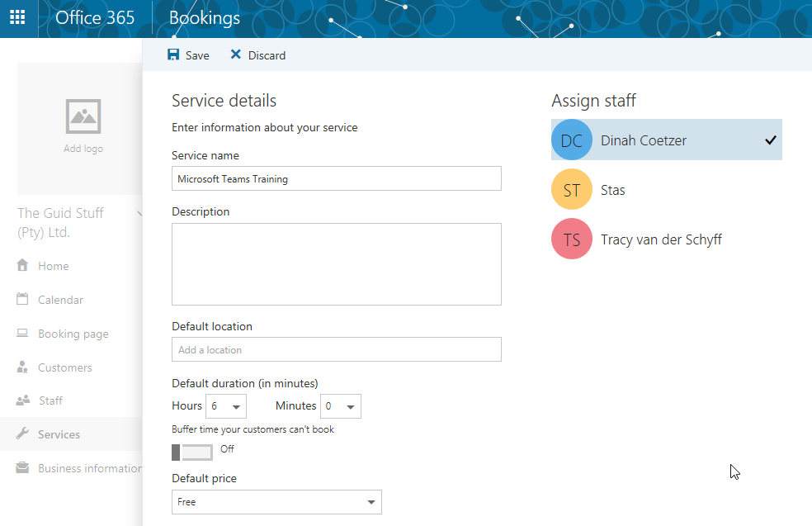Toggle the buffer time switch on
Image resolution: width=812 pixels, height=526 pixels.
coord(192,452)
